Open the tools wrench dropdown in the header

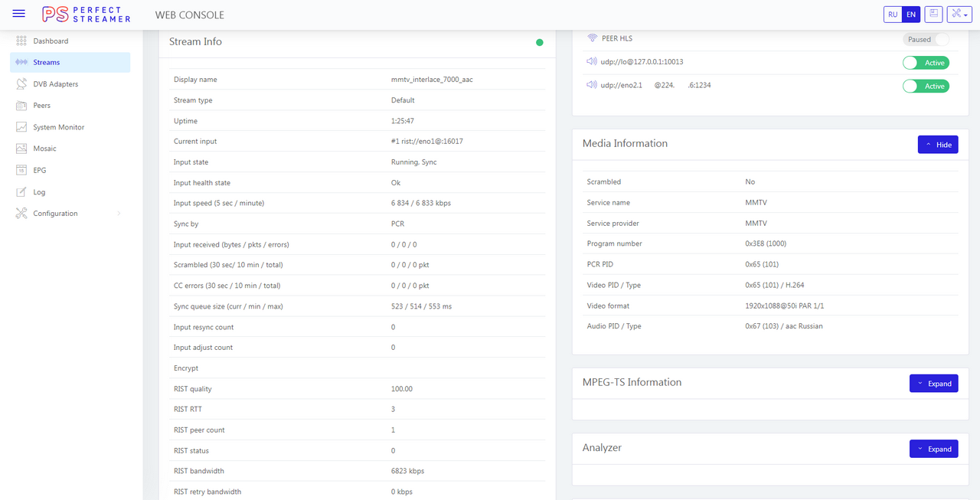pyautogui.click(x=959, y=15)
